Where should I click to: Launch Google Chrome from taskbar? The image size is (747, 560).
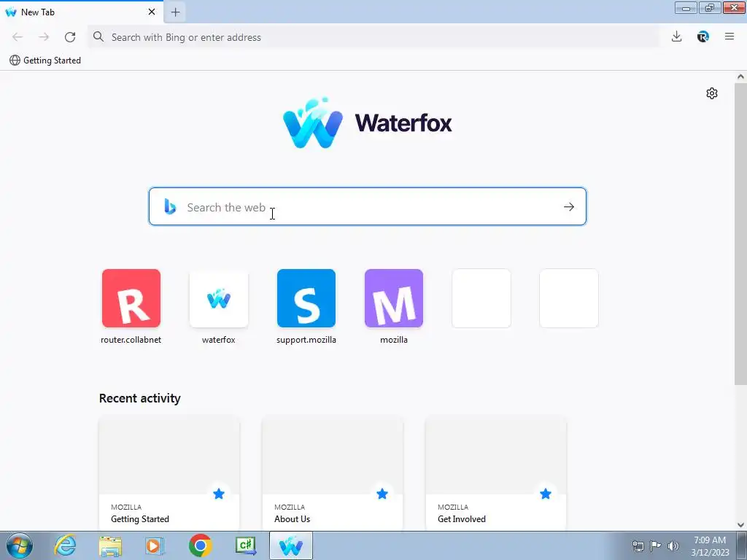click(x=200, y=545)
